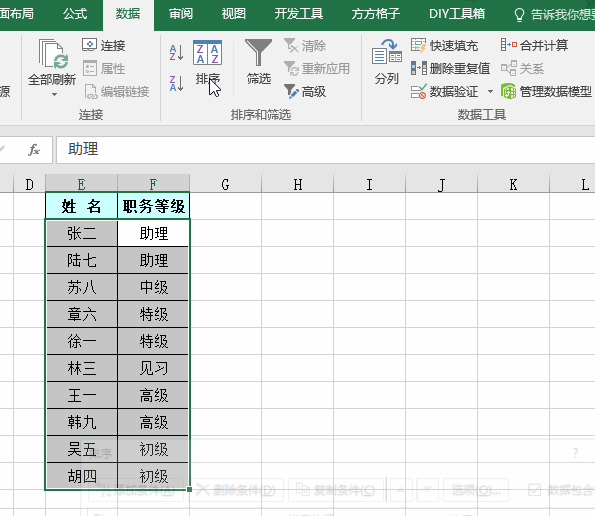
Task: Open 高级 advanced filter
Action: (x=305, y=91)
